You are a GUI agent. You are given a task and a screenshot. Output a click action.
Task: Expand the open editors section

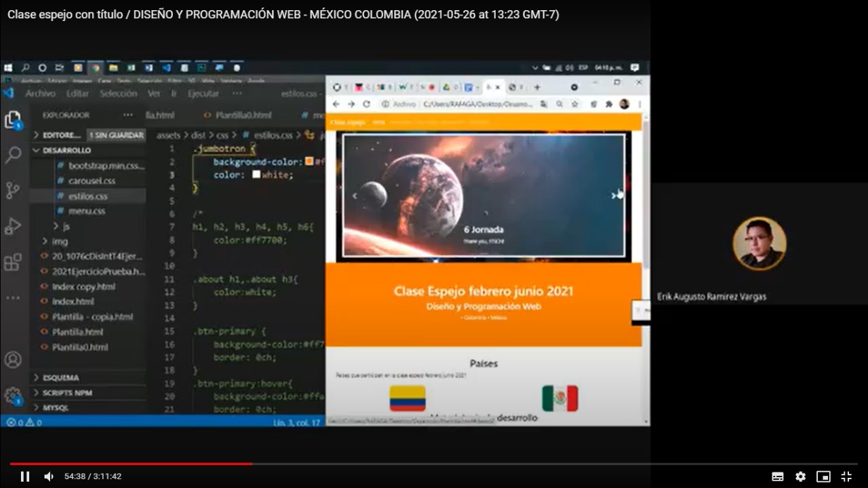click(61, 135)
